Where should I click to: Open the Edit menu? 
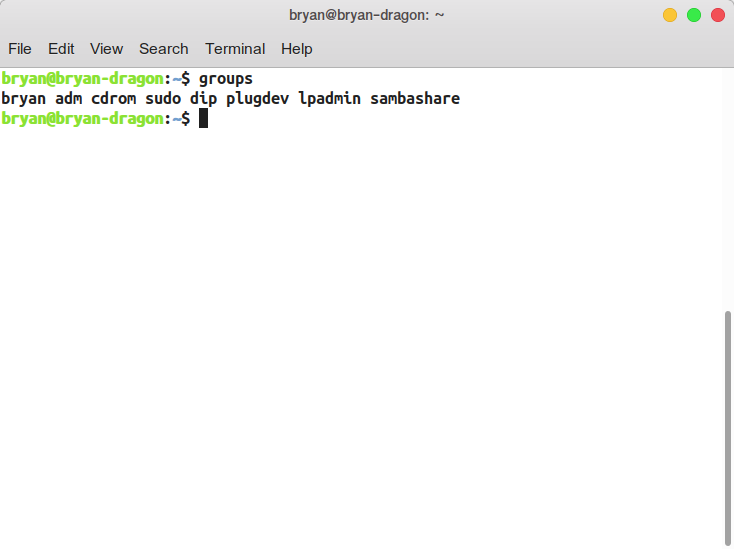point(61,48)
